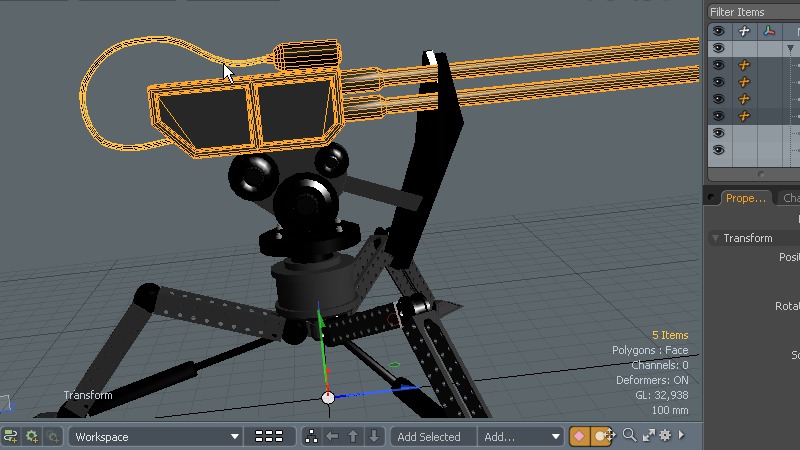Viewport: 800px width, 450px height.
Task: Toggle the eye in the fourth orange-plus row
Action: (x=718, y=116)
